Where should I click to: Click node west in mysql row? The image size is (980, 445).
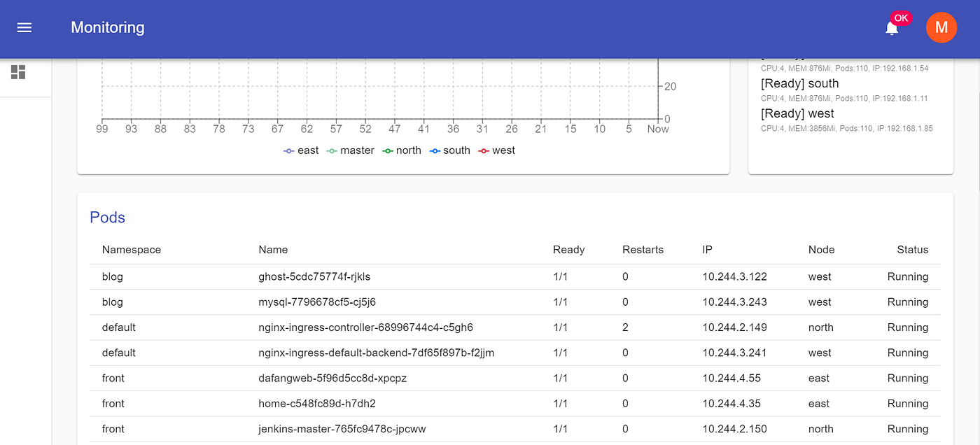pyautogui.click(x=820, y=302)
